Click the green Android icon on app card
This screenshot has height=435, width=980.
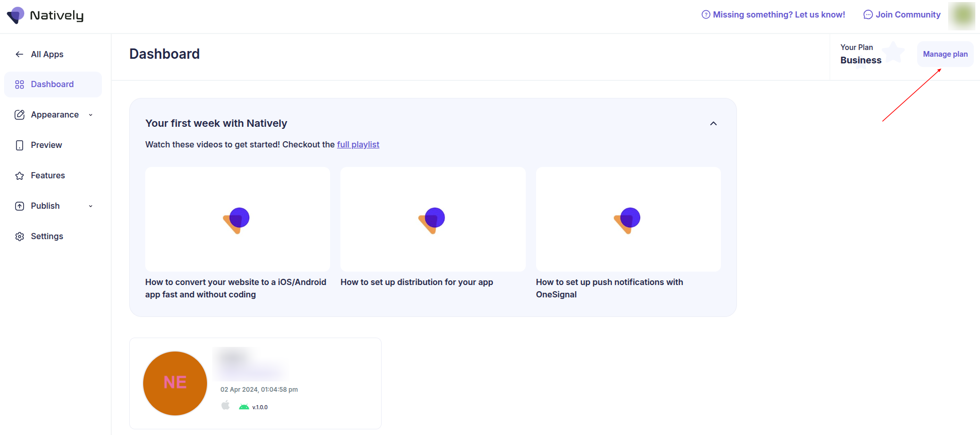[x=244, y=407]
